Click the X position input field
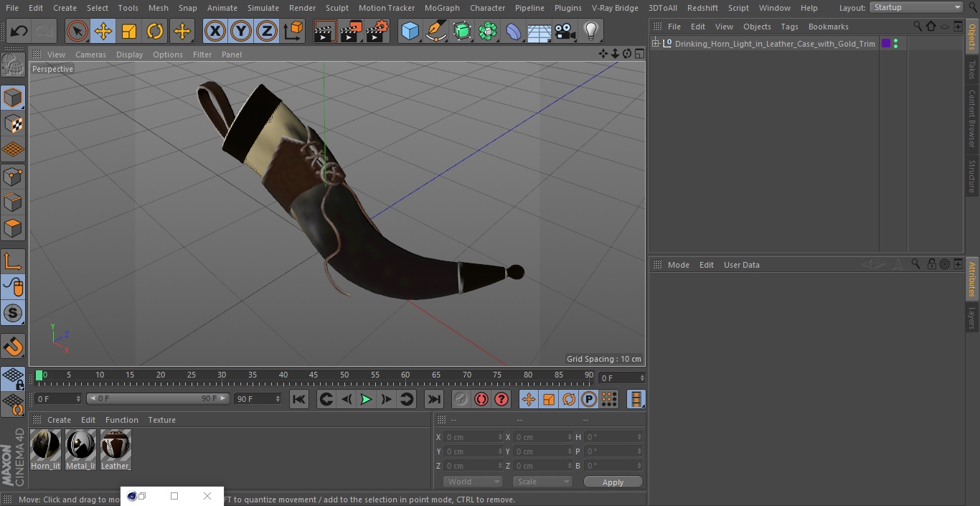The width and height of the screenshot is (980, 506). (x=473, y=437)
